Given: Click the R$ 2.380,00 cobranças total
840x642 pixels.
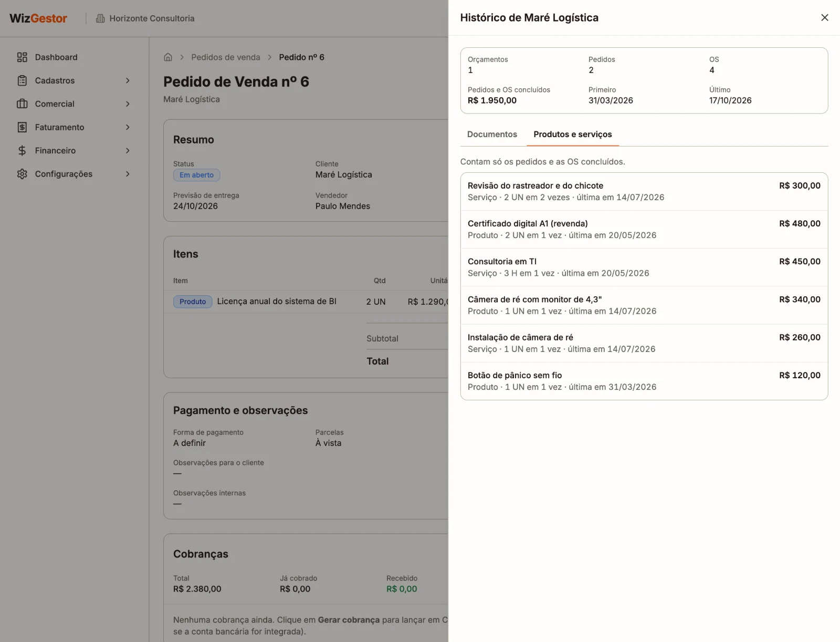Looking at the screenshot, I should tap(197, 589).
